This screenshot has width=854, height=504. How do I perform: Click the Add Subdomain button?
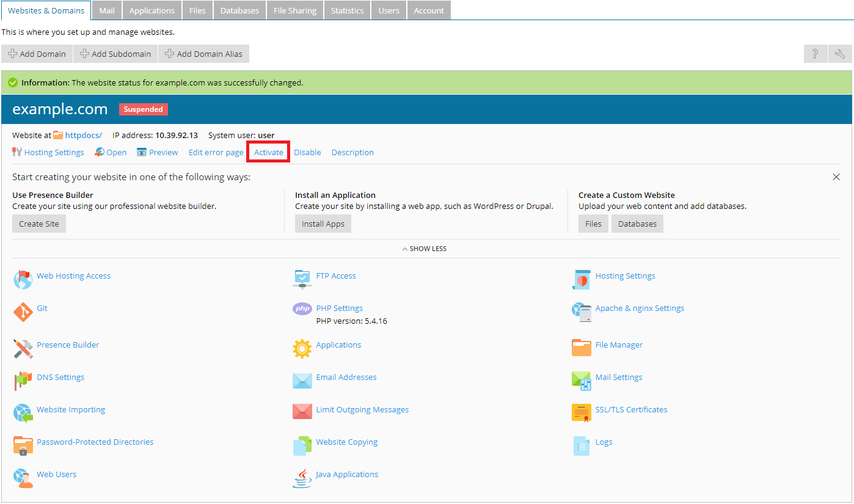click(115, 54)
